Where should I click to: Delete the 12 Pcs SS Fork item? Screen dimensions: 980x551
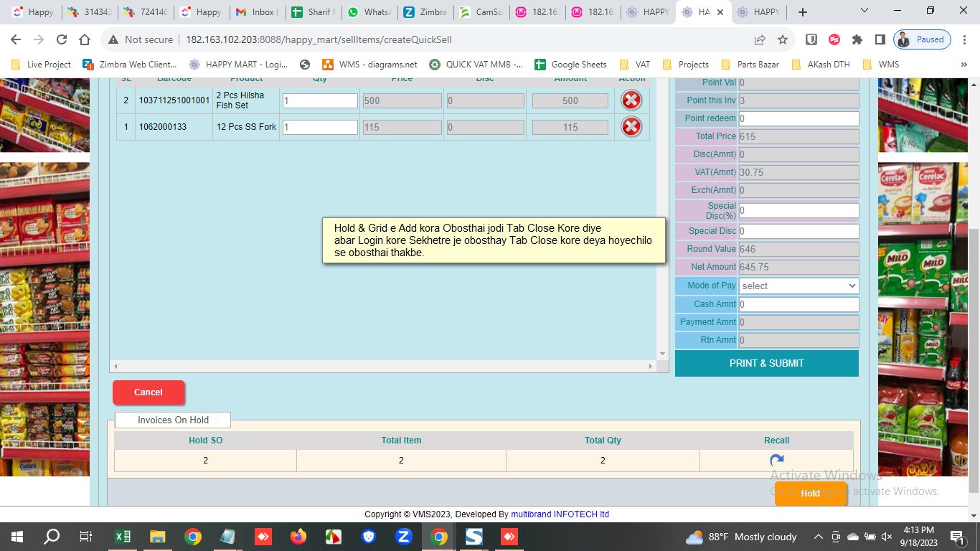point(631,127)
